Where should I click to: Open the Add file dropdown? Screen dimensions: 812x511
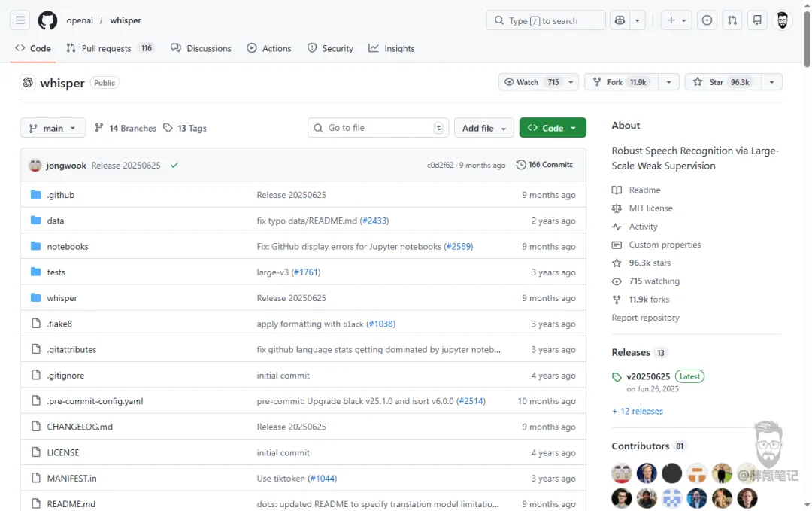[x=483, y=128]
